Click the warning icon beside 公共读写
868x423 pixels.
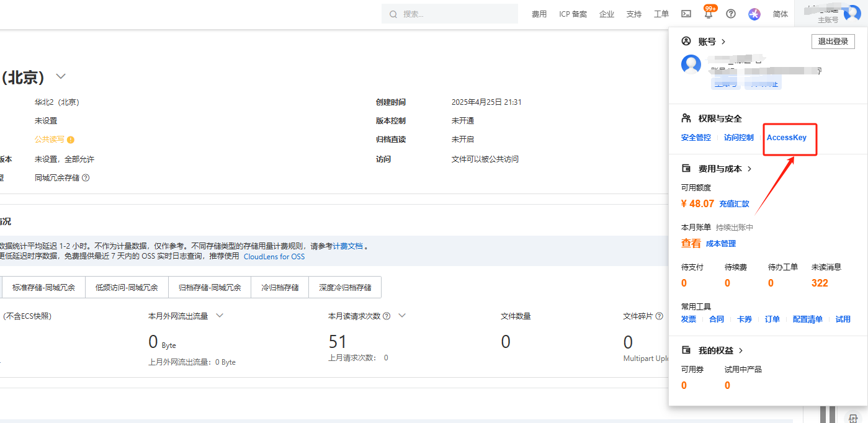[x=71, y=140]
